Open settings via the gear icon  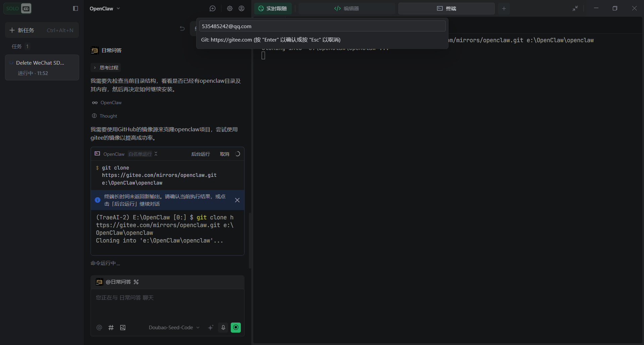230,9
